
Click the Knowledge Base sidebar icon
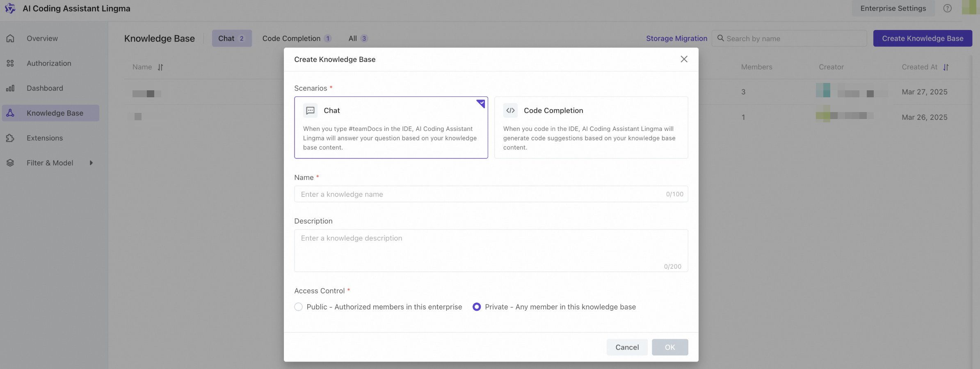[10, 113]
